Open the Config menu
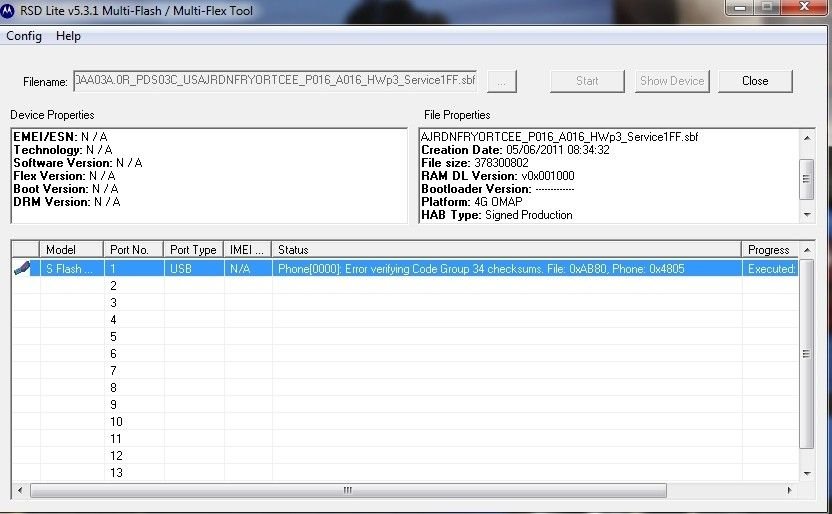The image size is (832, 514). 24,36
